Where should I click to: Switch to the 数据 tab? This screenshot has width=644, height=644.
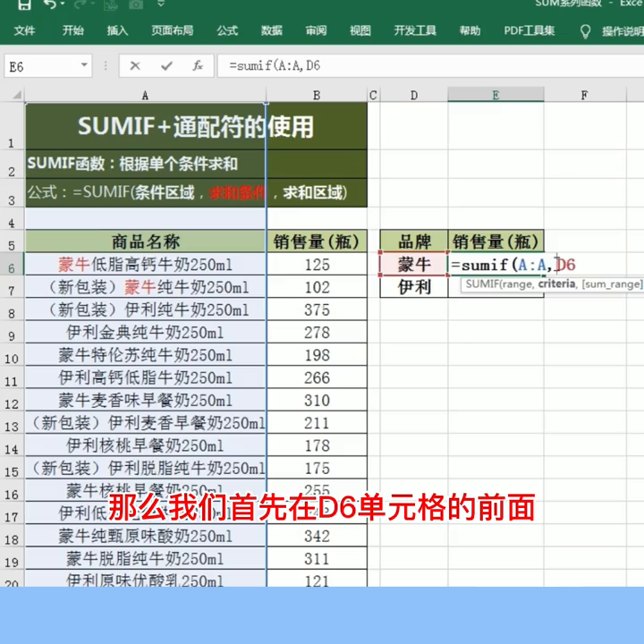point(272,30)
